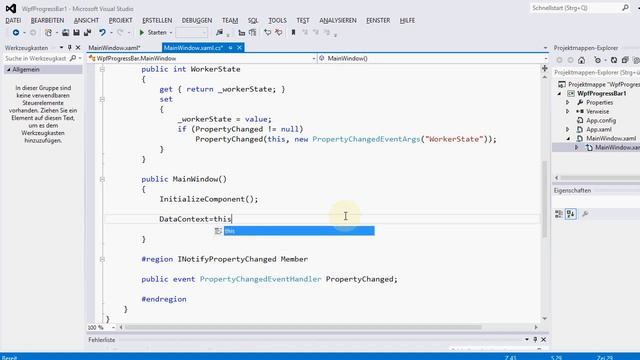
Task: Collapse the MainWindow constructor outline
Action: click(102, 179)
